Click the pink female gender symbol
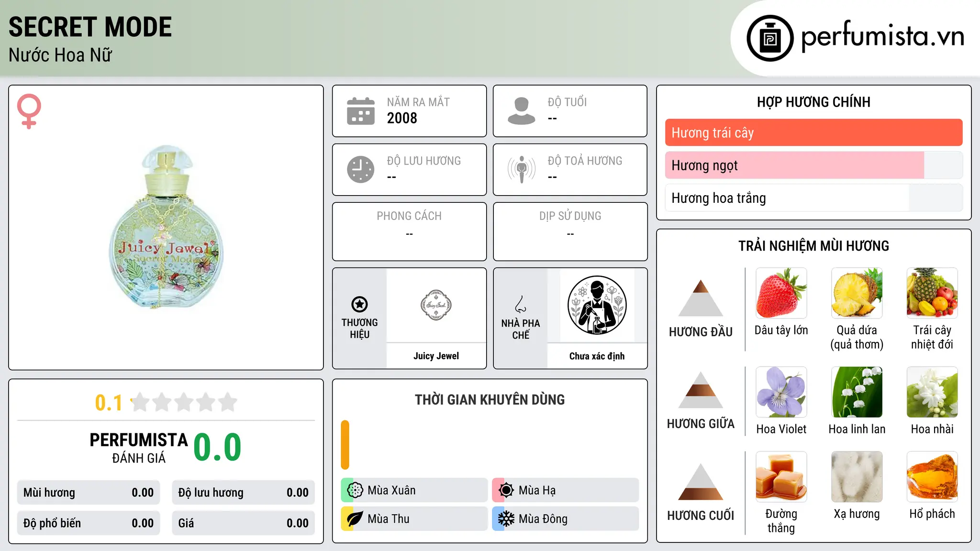The width and height of the screenshot is (980, 551). pyautogui.click(x=29, y=111)
